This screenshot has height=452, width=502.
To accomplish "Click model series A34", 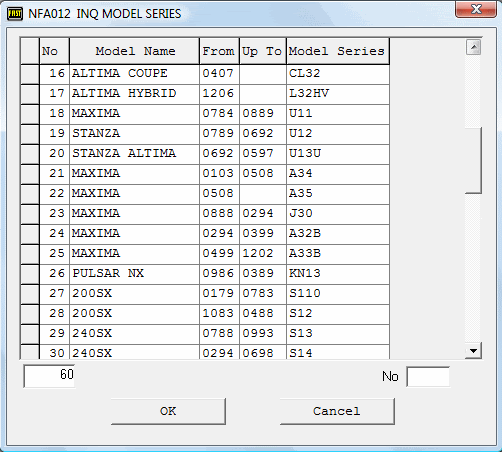I will coord(338,174).
